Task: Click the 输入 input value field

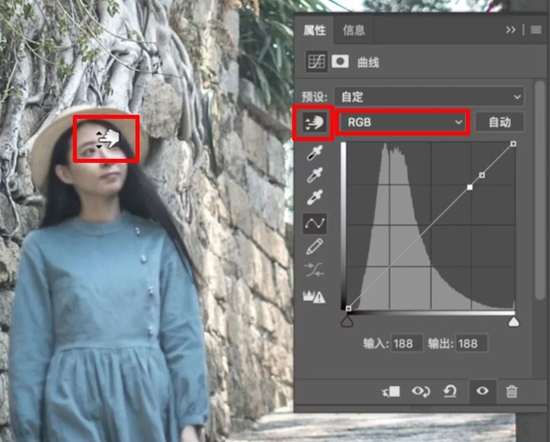Action: (407, 343)
